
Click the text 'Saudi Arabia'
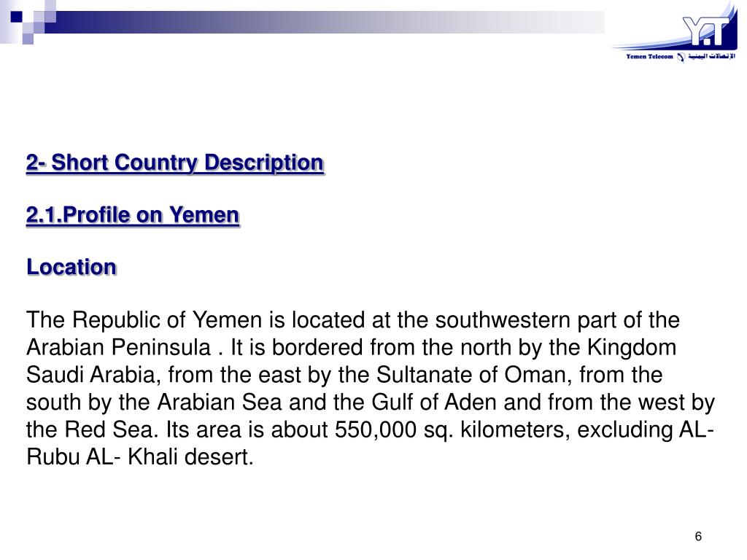90,375
